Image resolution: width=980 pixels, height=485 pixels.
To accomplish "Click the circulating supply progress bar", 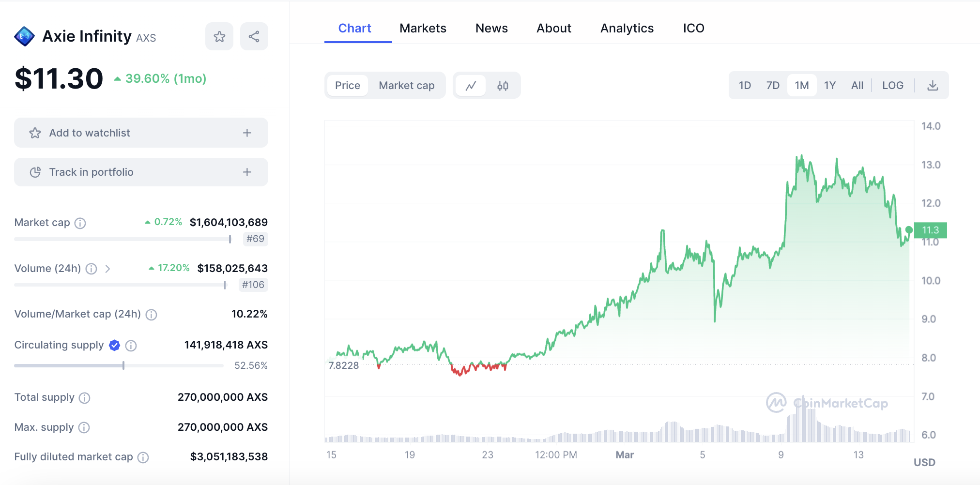I will coord(119,366).
